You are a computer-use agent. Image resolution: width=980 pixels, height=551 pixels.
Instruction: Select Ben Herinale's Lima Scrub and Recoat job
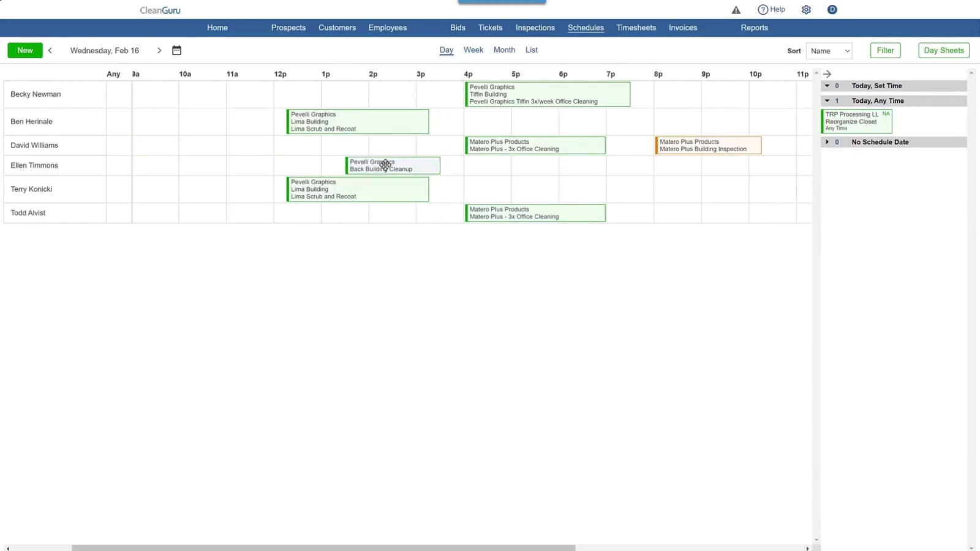pyautogui.click(x=358, y=121)
